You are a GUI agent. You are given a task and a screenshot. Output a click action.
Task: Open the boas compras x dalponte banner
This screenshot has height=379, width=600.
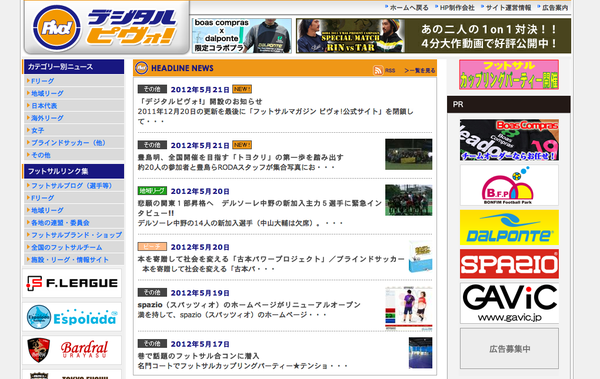click(242, 36)
